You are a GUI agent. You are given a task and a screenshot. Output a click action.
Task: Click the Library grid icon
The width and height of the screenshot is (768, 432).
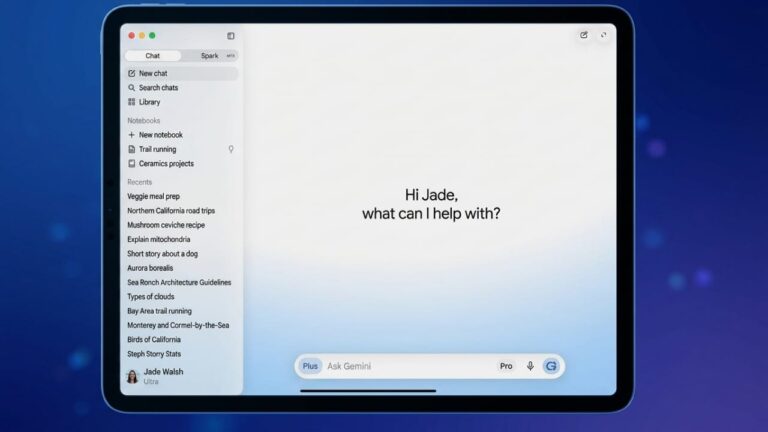tap(131, 102)
